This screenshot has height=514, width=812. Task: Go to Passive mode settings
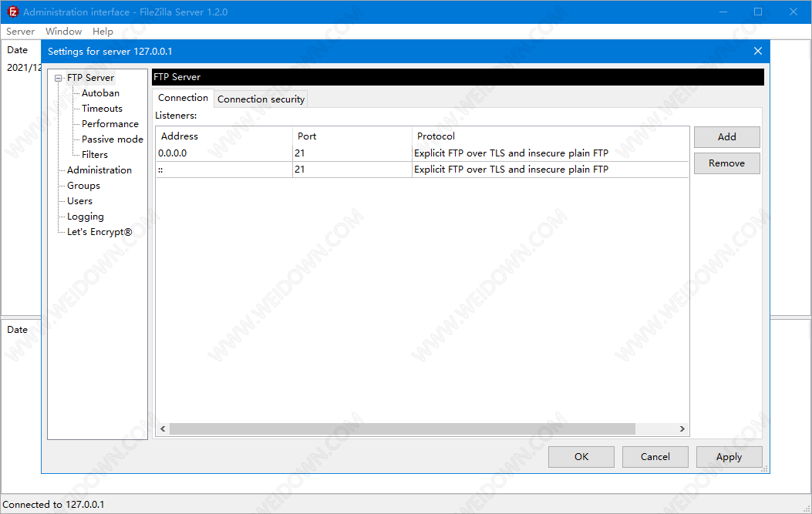coord(113,139)
